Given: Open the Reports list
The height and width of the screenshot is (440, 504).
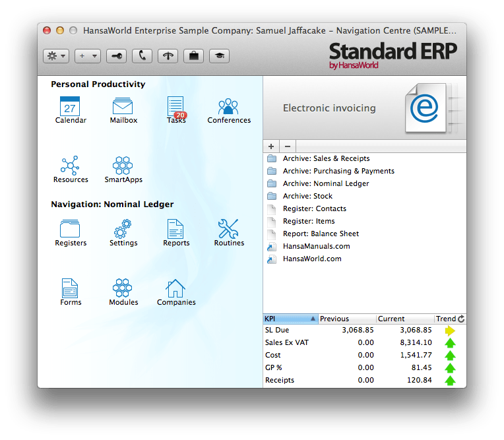Looking at the screenshot, I should (176, 233).
